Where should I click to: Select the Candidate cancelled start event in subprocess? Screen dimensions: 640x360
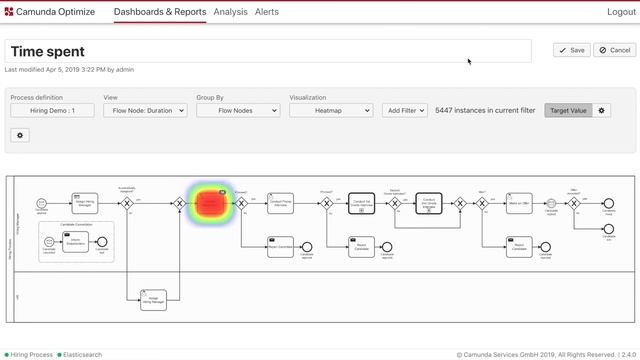point(49,242)
